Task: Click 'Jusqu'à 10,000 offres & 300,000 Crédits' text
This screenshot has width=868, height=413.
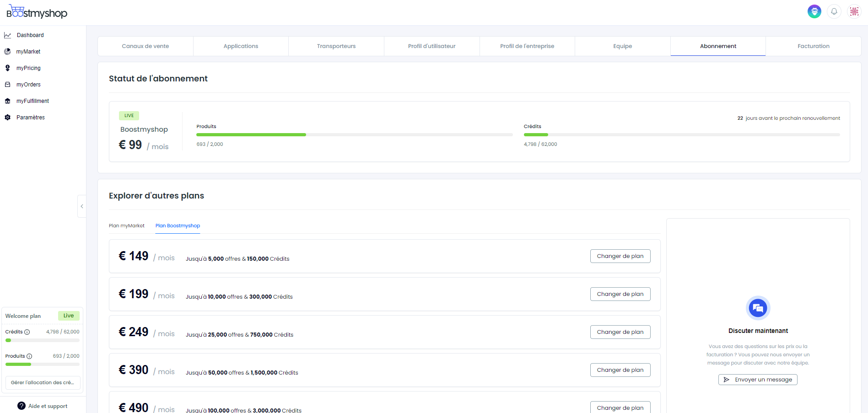Action: tap(239, 297)
